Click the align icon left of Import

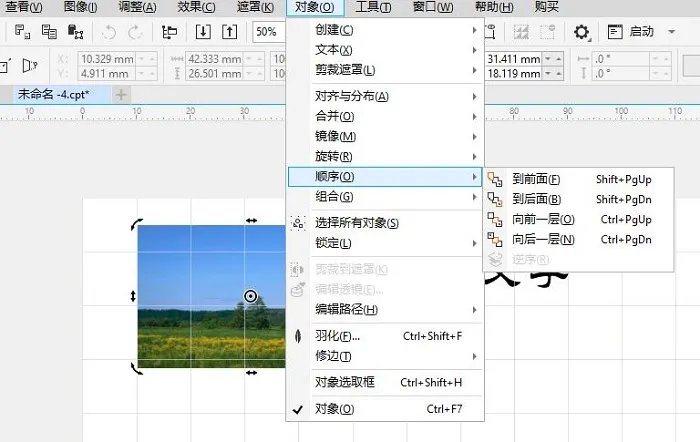pos(169,32)
